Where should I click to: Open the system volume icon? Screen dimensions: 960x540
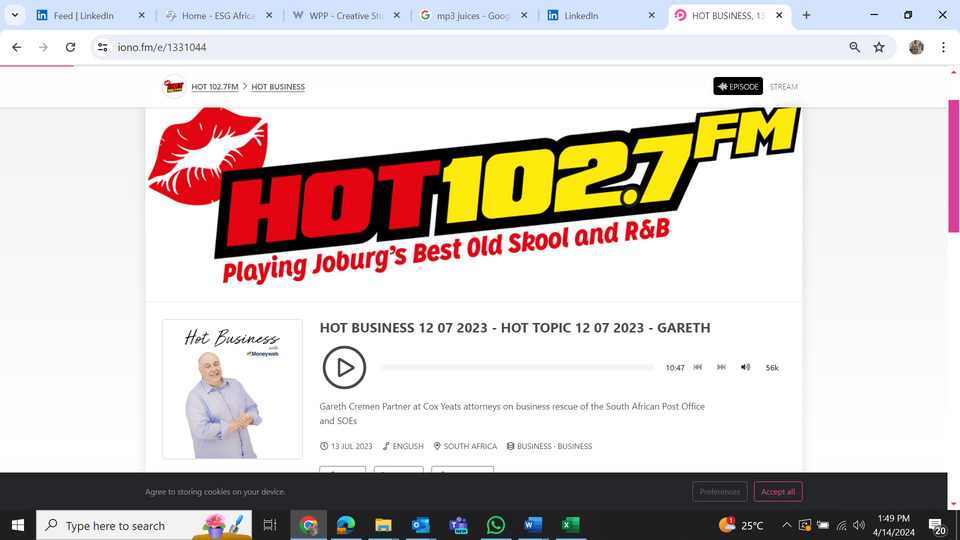click(859, 525)
